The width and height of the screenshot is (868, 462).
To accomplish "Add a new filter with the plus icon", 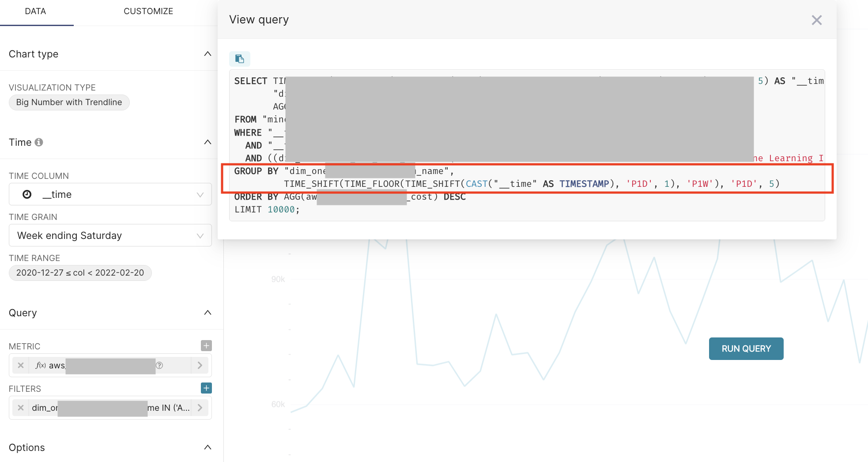I will click(x=206, y=388).
